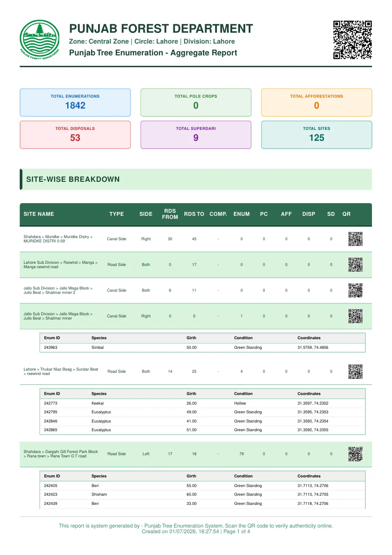Screen dimensions: 392x555
Task: Select the Total Afforestations card
Action: click(x=317, y=102)
